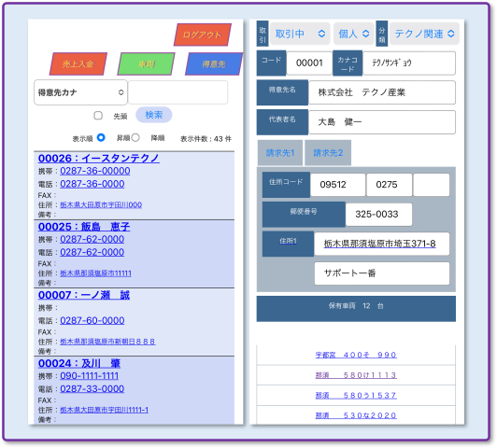Click the 保有車両 12 台 bar

pyautogui.click(x=356, y=309)
